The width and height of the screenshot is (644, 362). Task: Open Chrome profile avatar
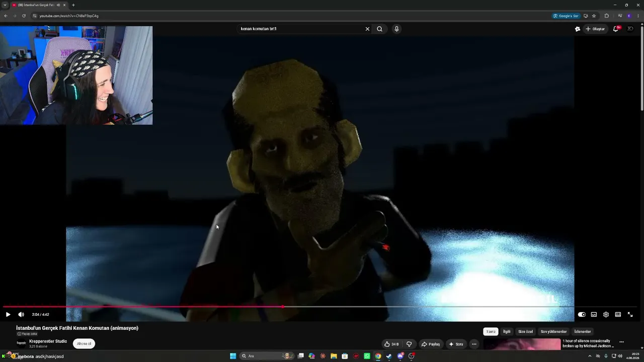point(629,16)
